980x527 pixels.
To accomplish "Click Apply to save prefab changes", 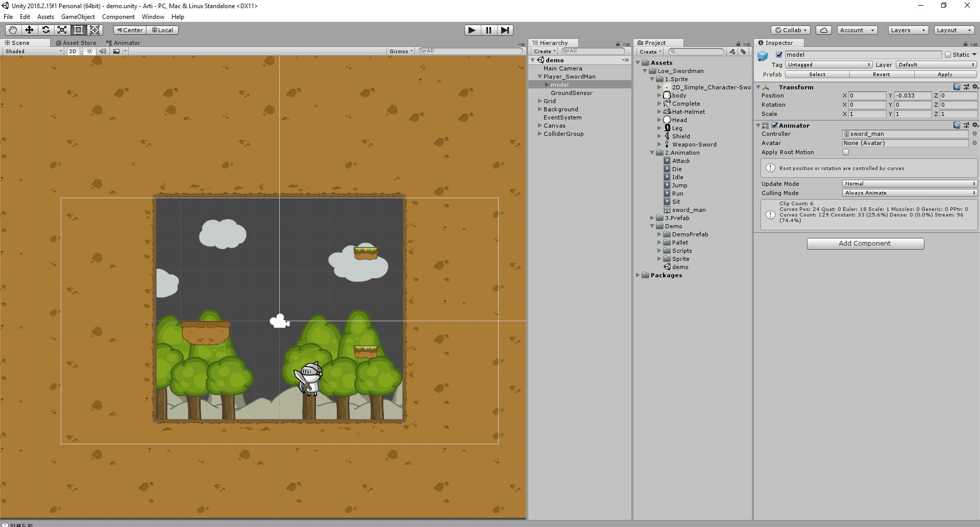I will [x=945, y=74].
